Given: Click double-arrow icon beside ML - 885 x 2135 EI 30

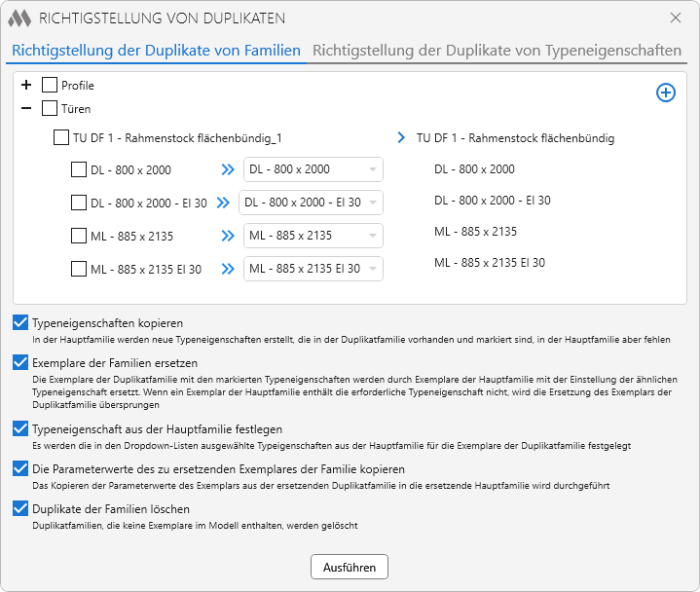Looking at the screenshot, I should (228, 269).
